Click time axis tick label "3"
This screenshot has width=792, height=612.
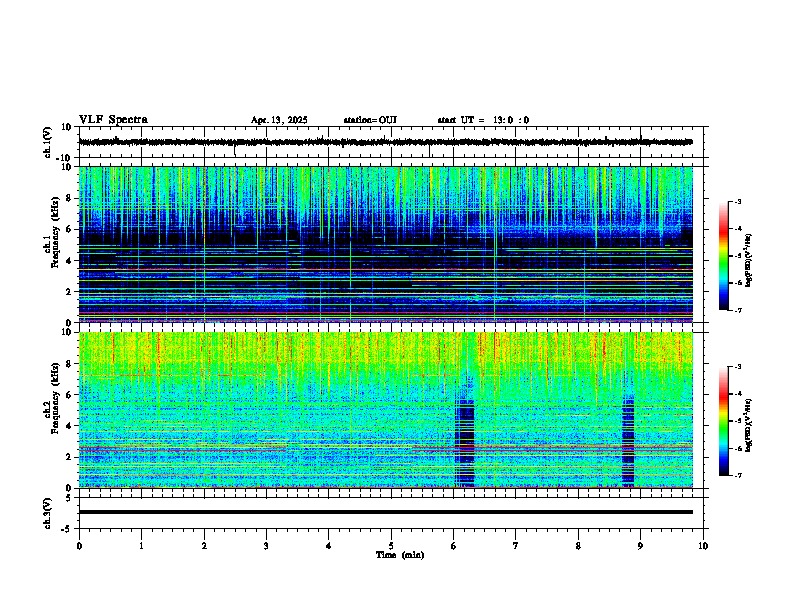tap(266, 546)
